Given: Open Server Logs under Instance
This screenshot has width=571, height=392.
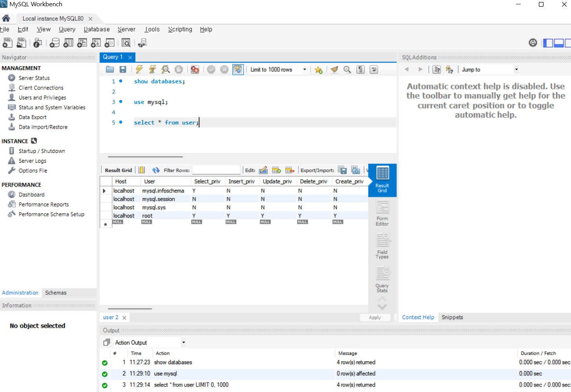Looking at the screenshot, I should tap(32, 161).
